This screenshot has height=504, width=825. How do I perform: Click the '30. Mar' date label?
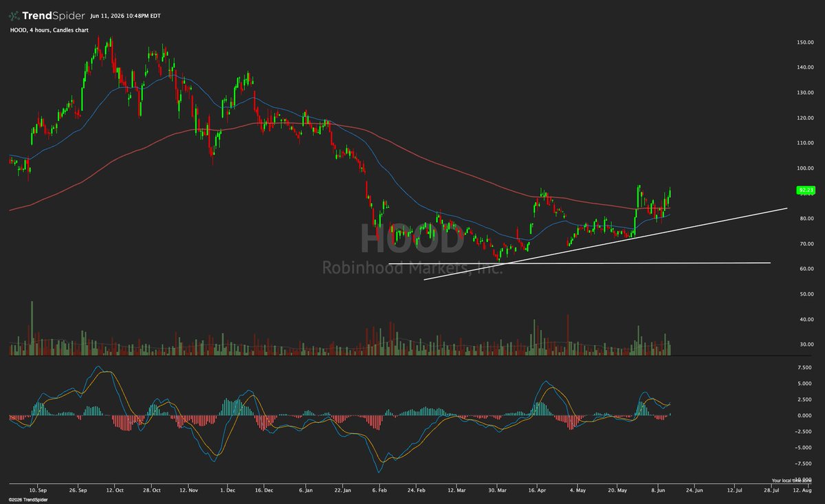[497, 492]
